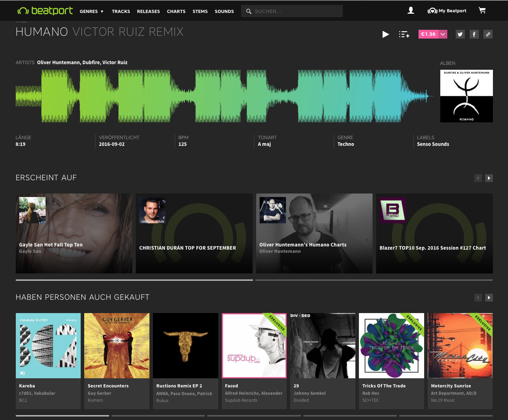Open artist Dubfire
Image resolution: width=508 pixels, height=420 pixels.
[x=91, y=62]
